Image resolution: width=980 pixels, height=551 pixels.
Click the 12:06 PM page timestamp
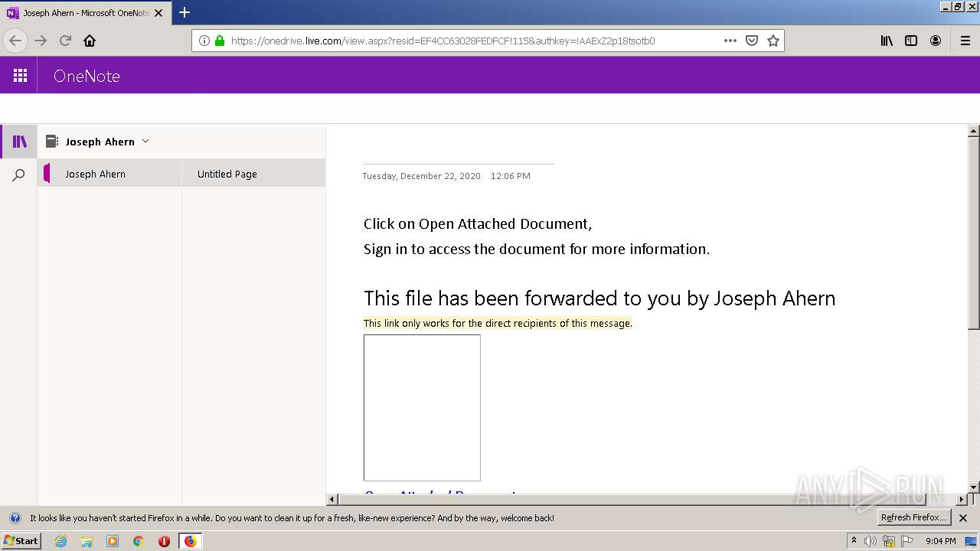[x=511, y=176]
